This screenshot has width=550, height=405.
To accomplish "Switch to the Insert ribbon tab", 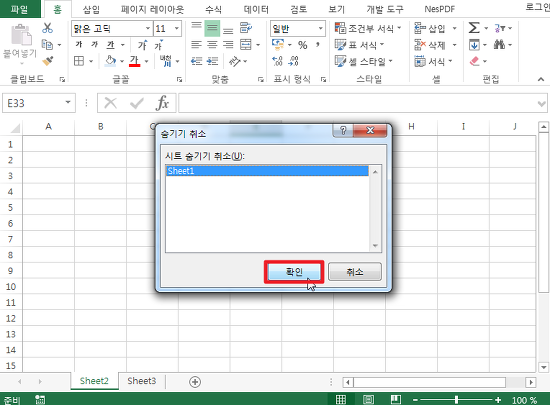I will [91, 9].
